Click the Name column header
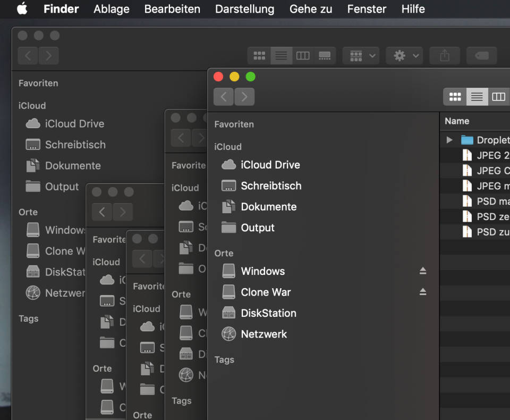Screen dimensions: 510x420 (457, 121)
